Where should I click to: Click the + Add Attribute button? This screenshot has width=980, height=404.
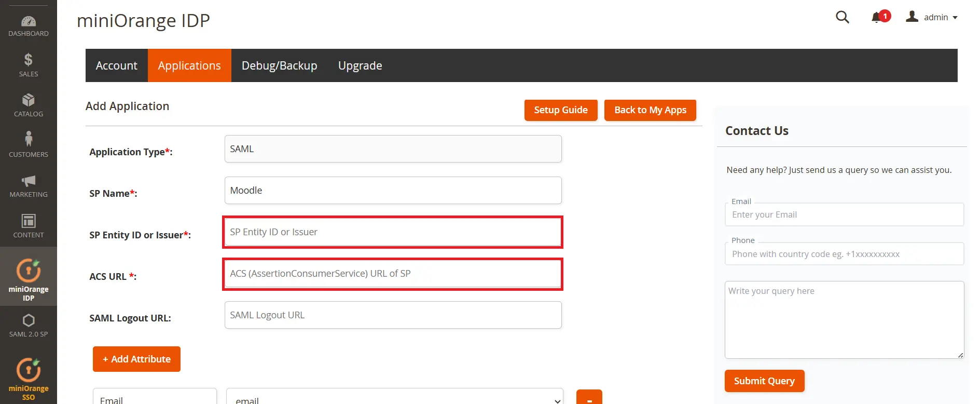[136, 359]
